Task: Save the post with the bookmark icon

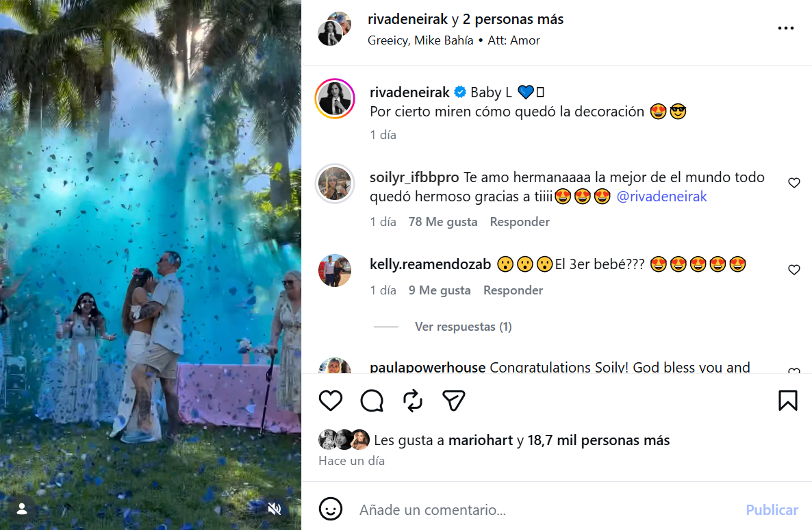Action: (788, 401)
